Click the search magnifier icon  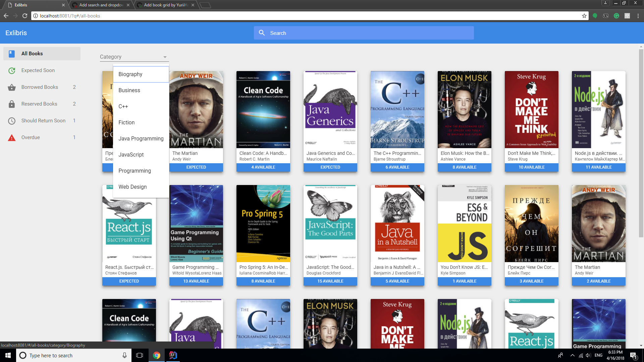click(262, 33)
